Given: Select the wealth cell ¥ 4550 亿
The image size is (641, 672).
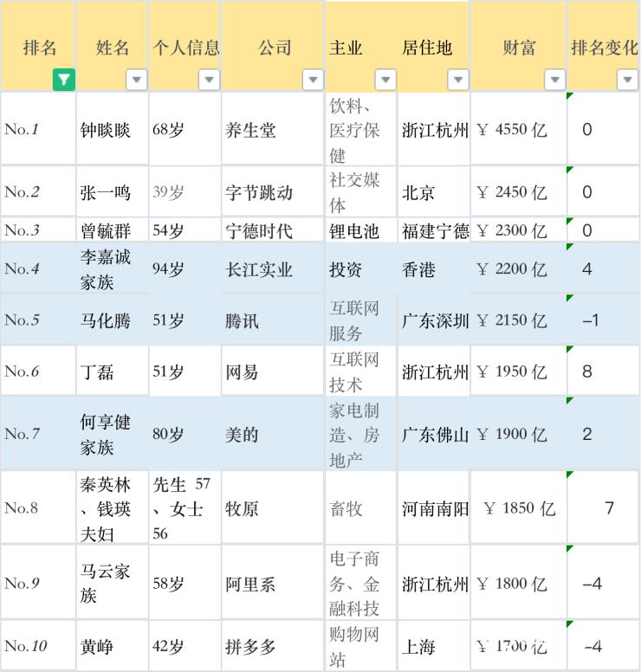Looking at the screenshot, I should coord(519,128).
